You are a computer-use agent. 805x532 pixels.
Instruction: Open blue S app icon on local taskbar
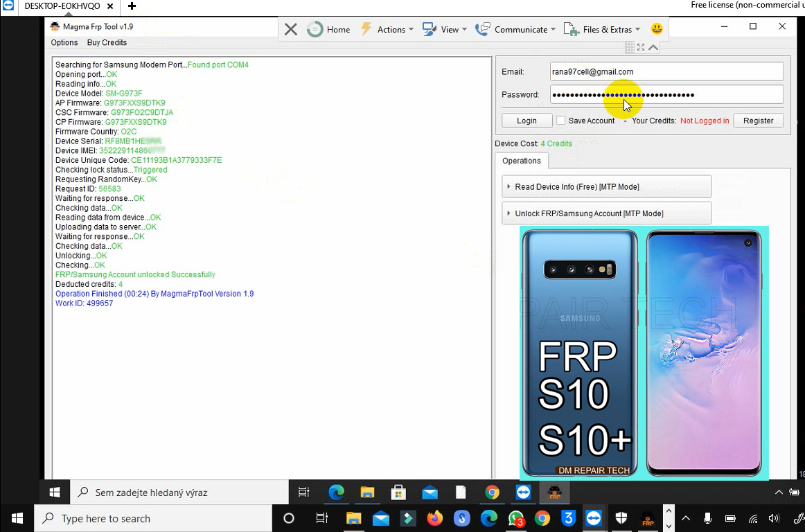462,519
